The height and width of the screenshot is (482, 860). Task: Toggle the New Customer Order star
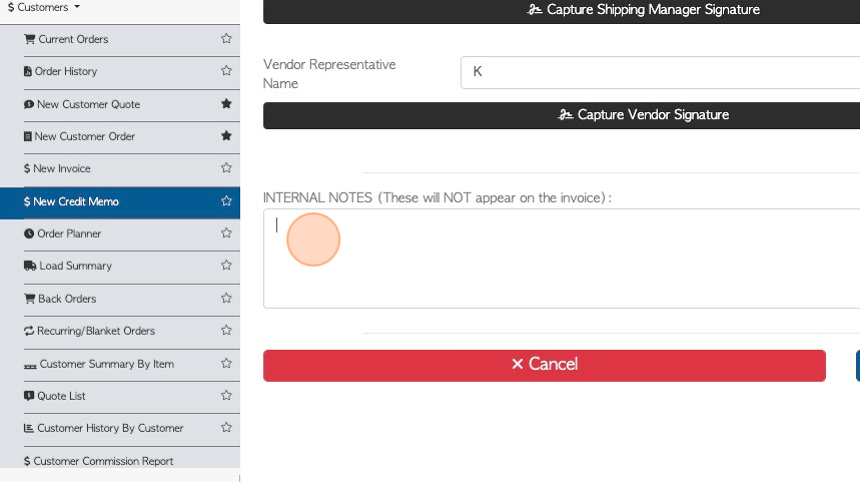[226, 135]
